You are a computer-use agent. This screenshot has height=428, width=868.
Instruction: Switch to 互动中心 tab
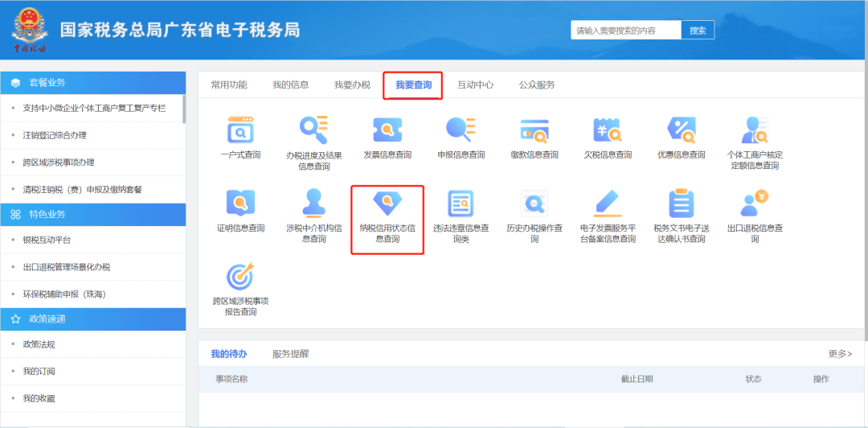coord(476,84)
